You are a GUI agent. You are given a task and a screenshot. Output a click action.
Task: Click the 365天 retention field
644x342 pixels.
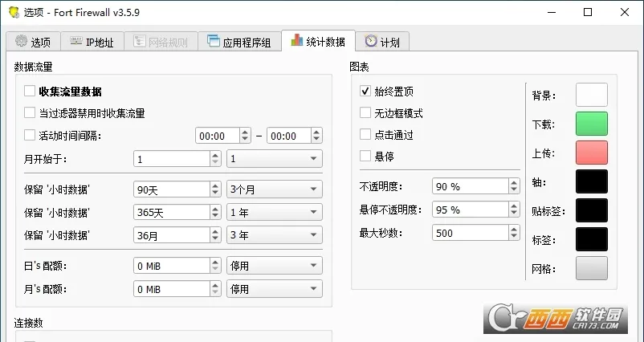(172, 212)
